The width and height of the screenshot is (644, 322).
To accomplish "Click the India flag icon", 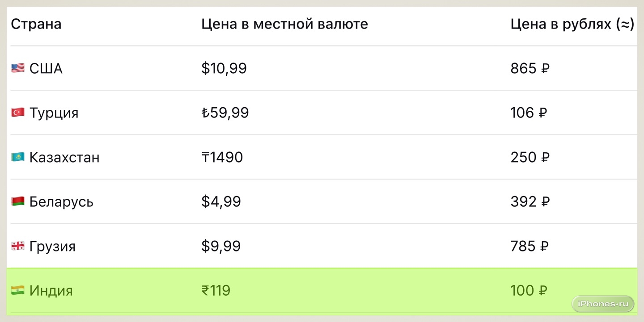I will click(x=18, y=291).
